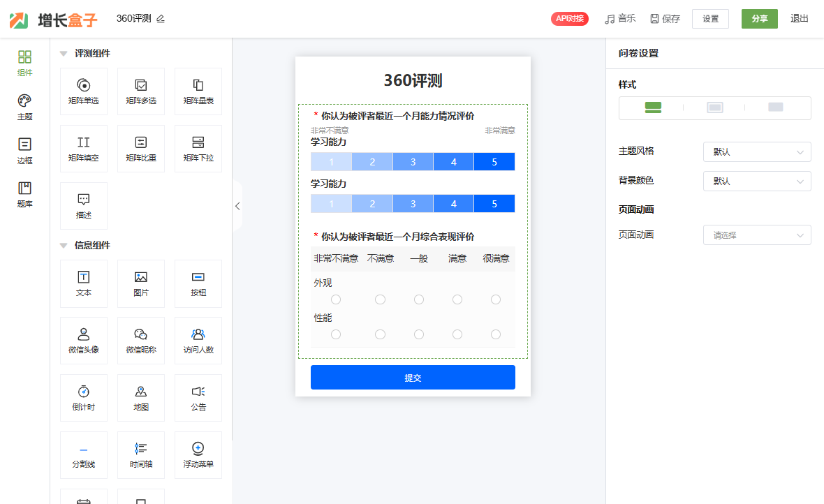Add the 矩阵多选 matrix multi-choice component
824x504 pixels.
click(x=141, y=91)
